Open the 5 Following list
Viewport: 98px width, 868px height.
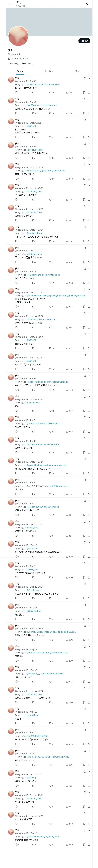pos(13,63)
